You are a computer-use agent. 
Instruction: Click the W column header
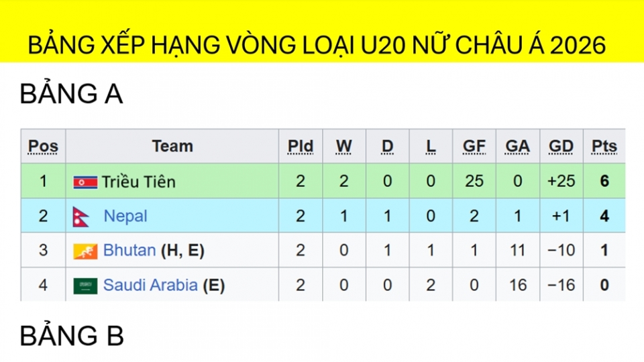click(343, 146)
